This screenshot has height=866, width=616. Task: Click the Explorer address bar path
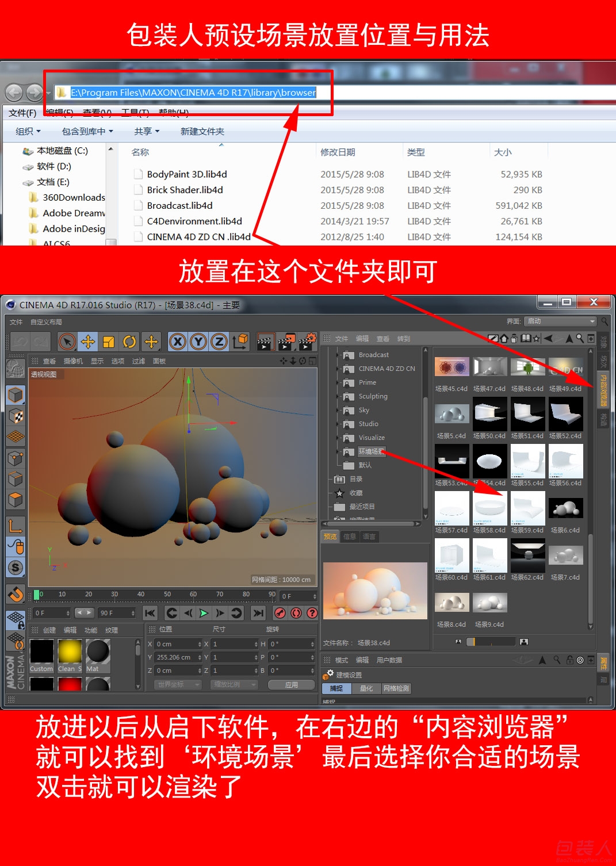click(193, 92)
